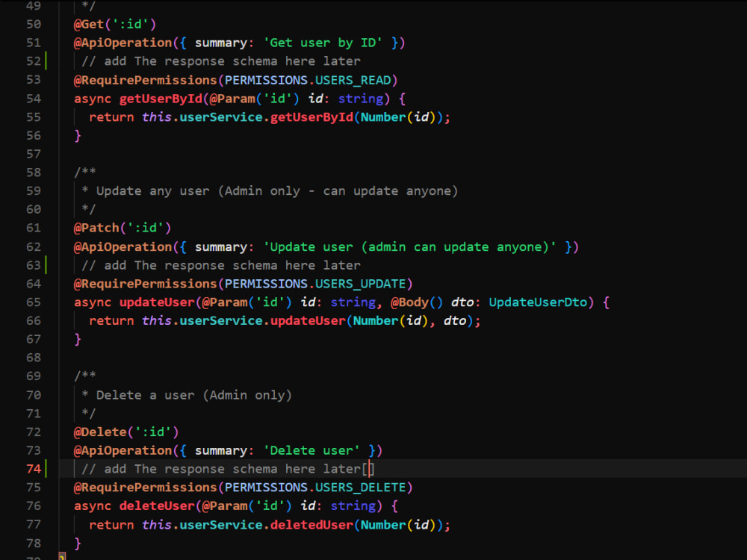Screen dimensions: 747x560
Task: Click @RequirePermissions on line 53
Action: tap(146, 80)
